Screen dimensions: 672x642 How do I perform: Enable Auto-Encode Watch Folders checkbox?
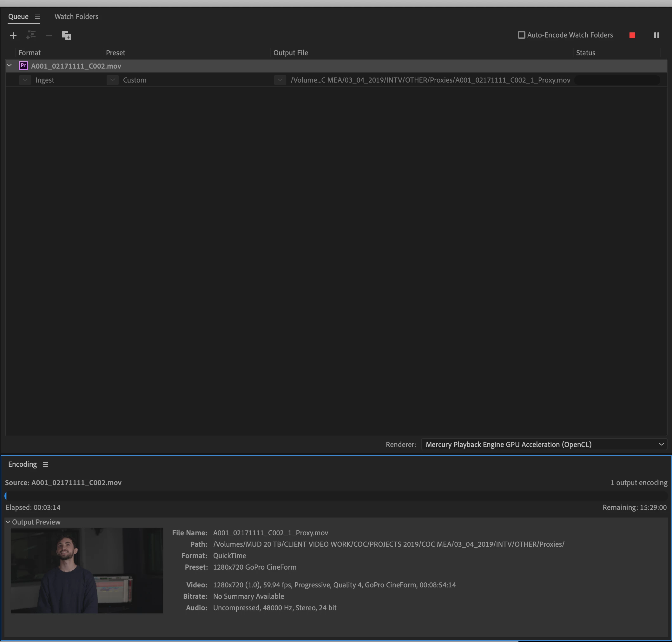coord(521,35)
